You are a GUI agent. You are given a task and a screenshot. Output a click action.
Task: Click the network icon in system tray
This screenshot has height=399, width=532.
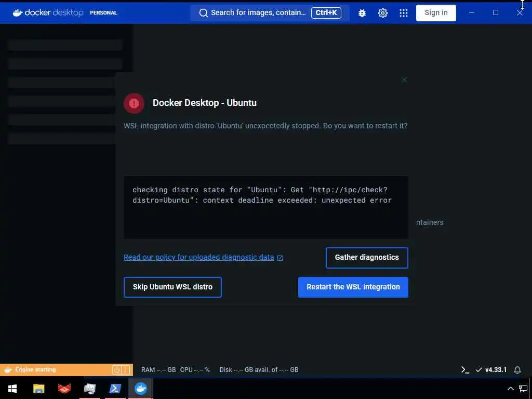tap(523, 389)
